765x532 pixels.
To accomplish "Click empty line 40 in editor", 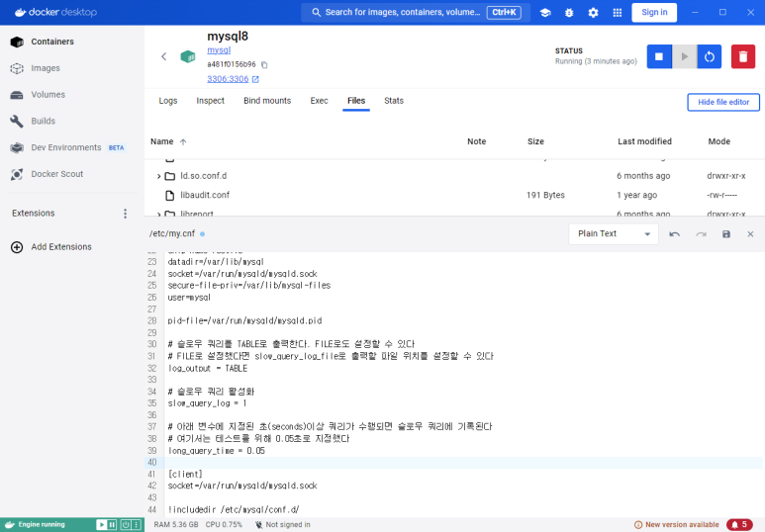I will click(462, 462).
